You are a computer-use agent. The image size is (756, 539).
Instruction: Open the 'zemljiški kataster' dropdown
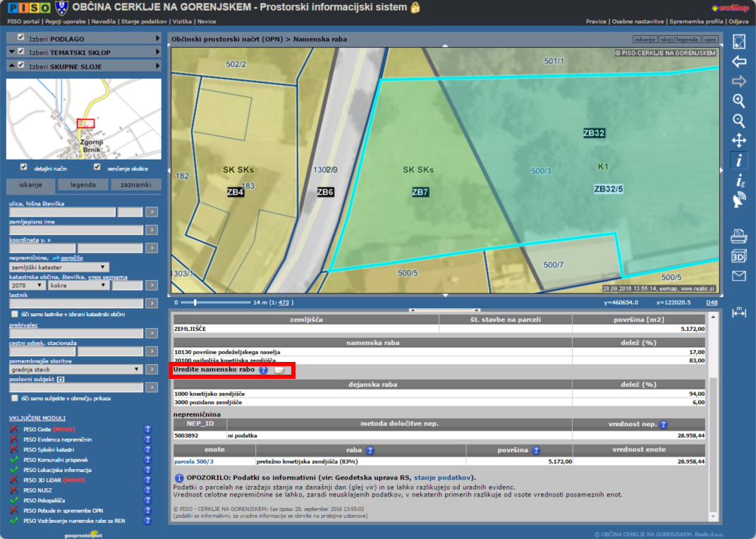click(59, 267)
